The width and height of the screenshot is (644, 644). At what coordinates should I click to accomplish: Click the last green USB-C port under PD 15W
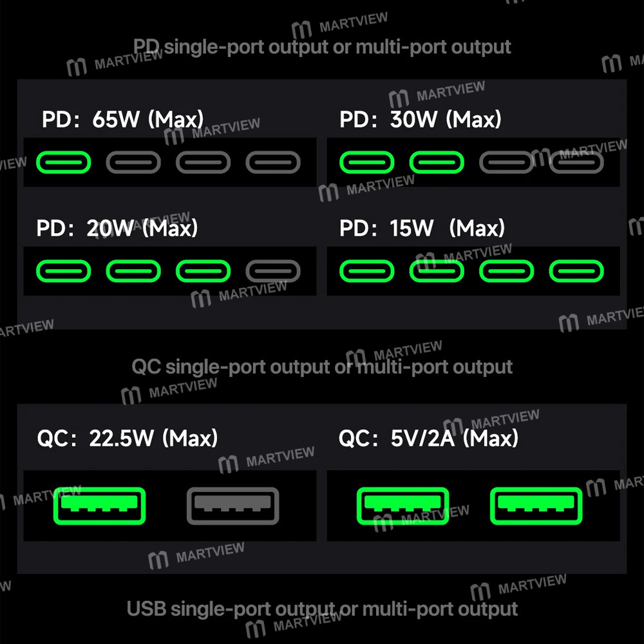pos(576,271)
